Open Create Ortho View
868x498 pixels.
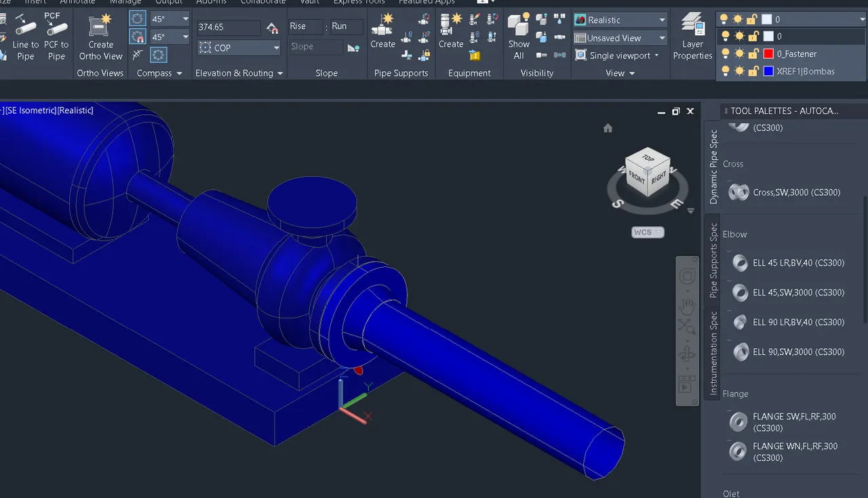click(100, 39)
